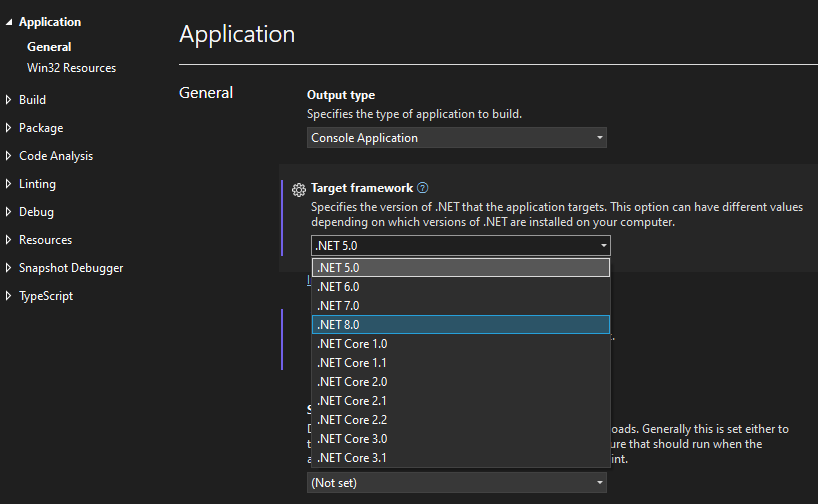Viewport: 818px width, 504px height.
Task: Navigate to Linting settings
Action: click(x=37, y=184)
